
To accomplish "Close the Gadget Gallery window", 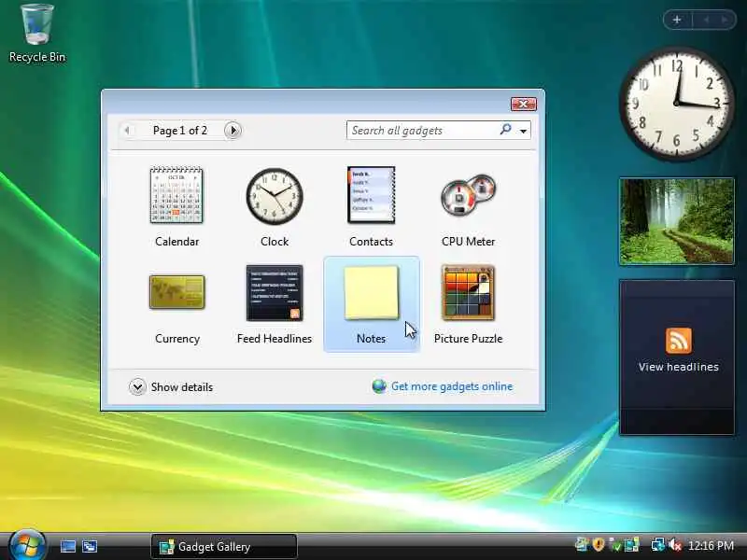I will (524, 104).
